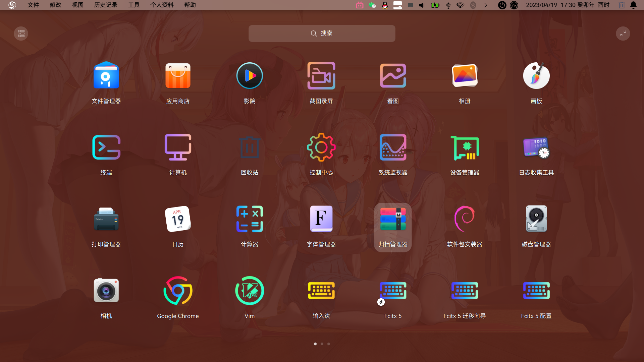Open the 归档管理器 archive manager
Screen dimensions: 644x362
393,219
